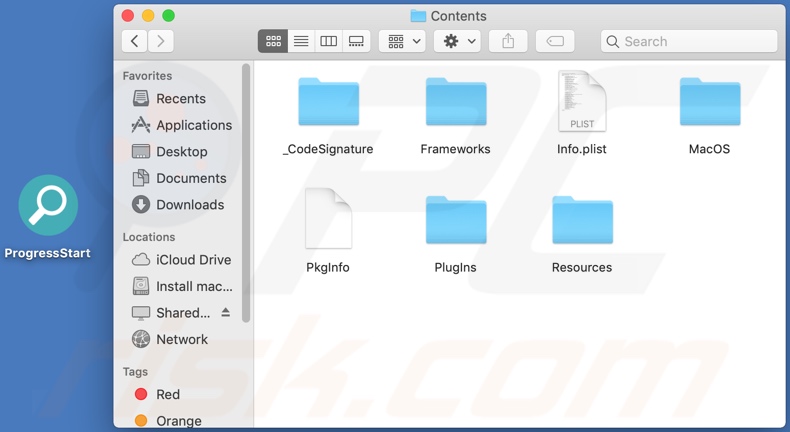The height and width of the screenshot is (432, 790).
Task: Maximize the Contents window with green button
Action: [x=168, y=16]
